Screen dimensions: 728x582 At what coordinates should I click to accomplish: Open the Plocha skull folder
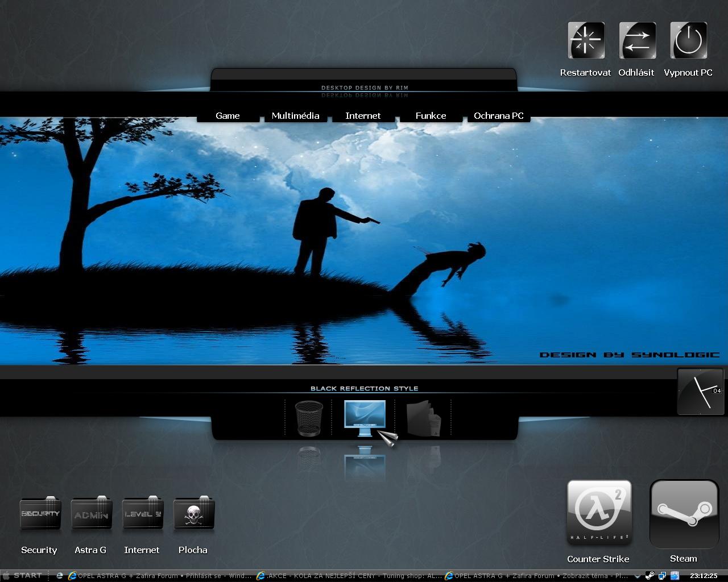point(193,514)
